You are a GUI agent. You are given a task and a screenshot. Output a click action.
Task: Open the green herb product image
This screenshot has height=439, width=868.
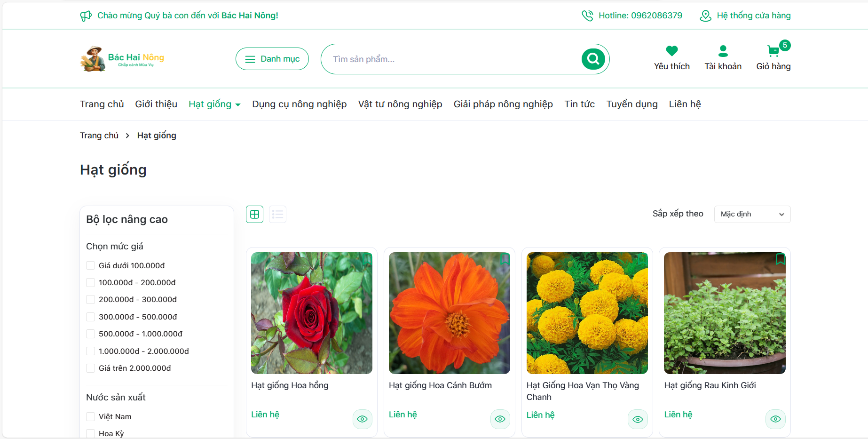725,313
